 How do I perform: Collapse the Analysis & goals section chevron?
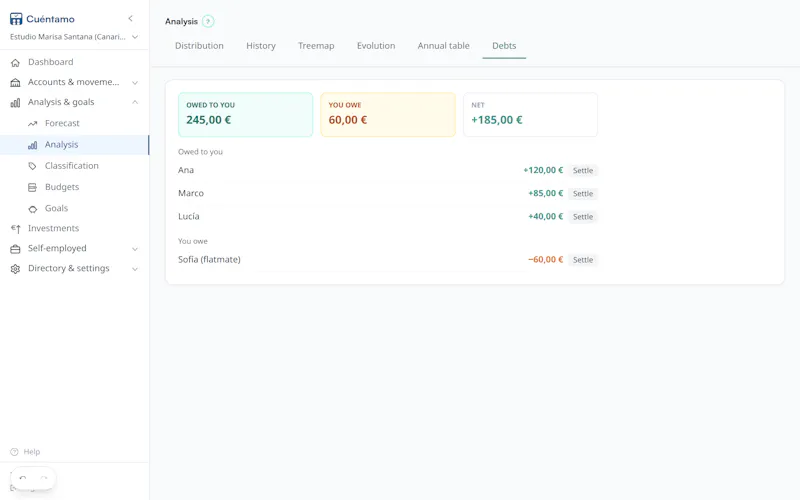[135, 102]
